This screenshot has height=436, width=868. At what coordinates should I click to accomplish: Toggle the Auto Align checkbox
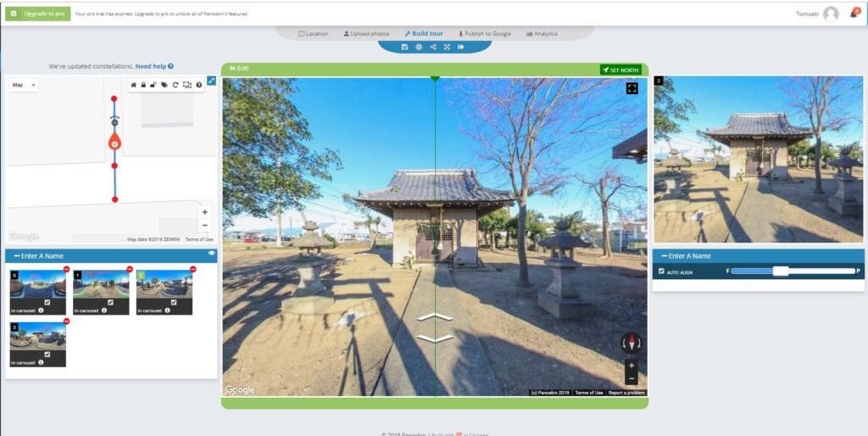tap(662, 271)
